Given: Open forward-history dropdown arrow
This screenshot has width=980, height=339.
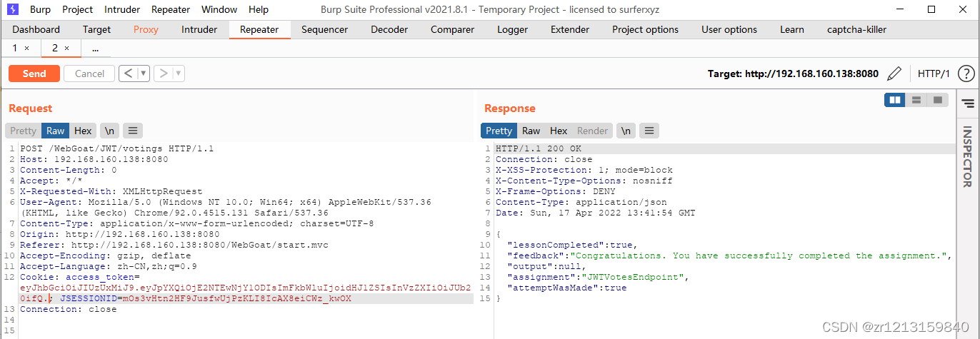Looking at the screenshot, I should tap(179, 74).
